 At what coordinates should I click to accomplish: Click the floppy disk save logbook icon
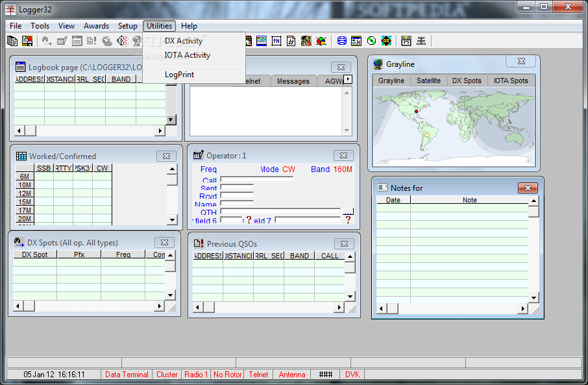point(27,41)
